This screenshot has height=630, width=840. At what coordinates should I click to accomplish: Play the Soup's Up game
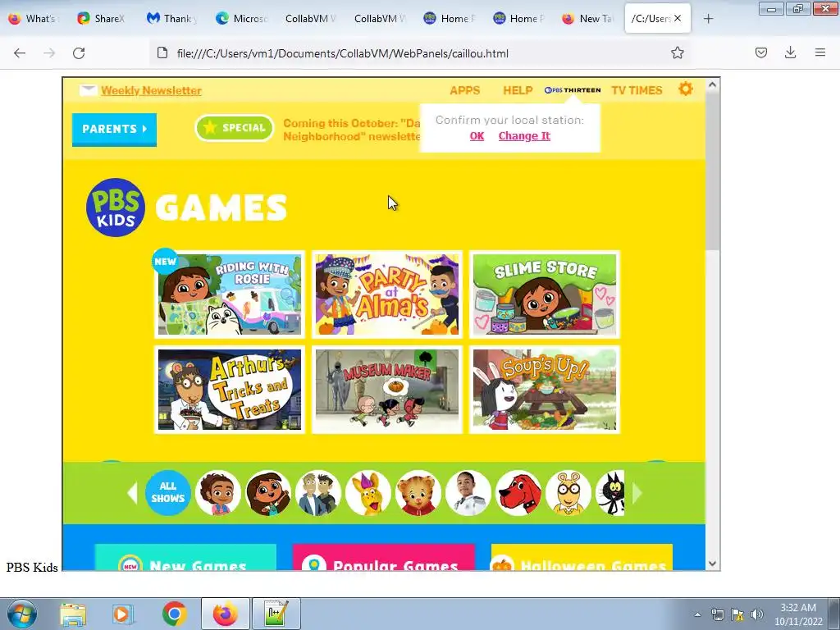point(545,390)
